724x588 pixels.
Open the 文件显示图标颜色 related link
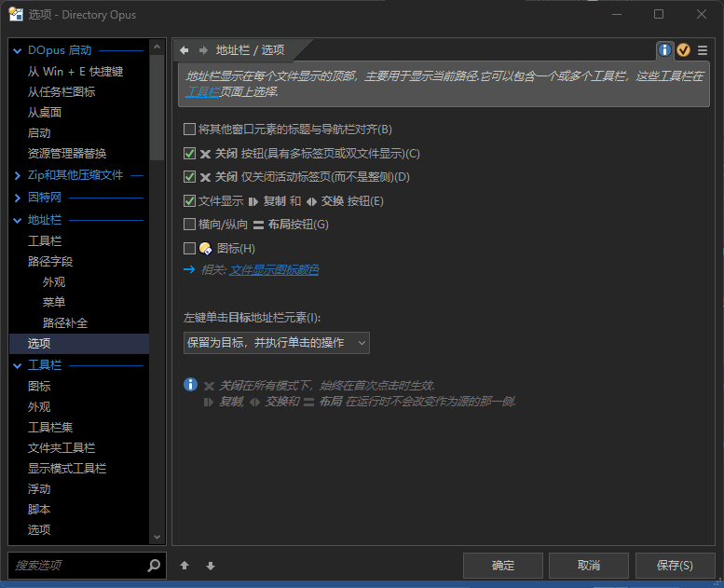tap(274, 270)
